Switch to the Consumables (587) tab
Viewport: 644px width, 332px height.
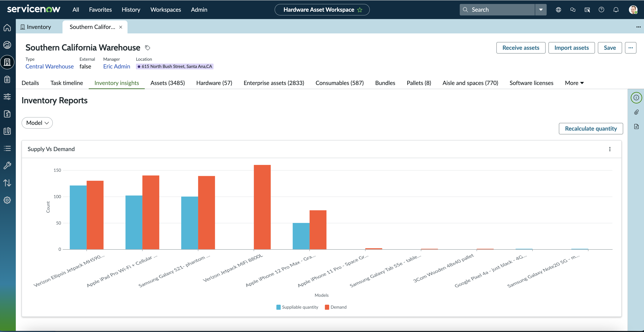pyautogui.click(x=340, y=83)
